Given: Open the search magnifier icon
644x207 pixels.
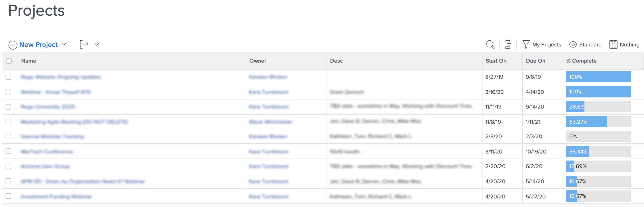Looking at the screenshot, I should (x=490, y=44).
